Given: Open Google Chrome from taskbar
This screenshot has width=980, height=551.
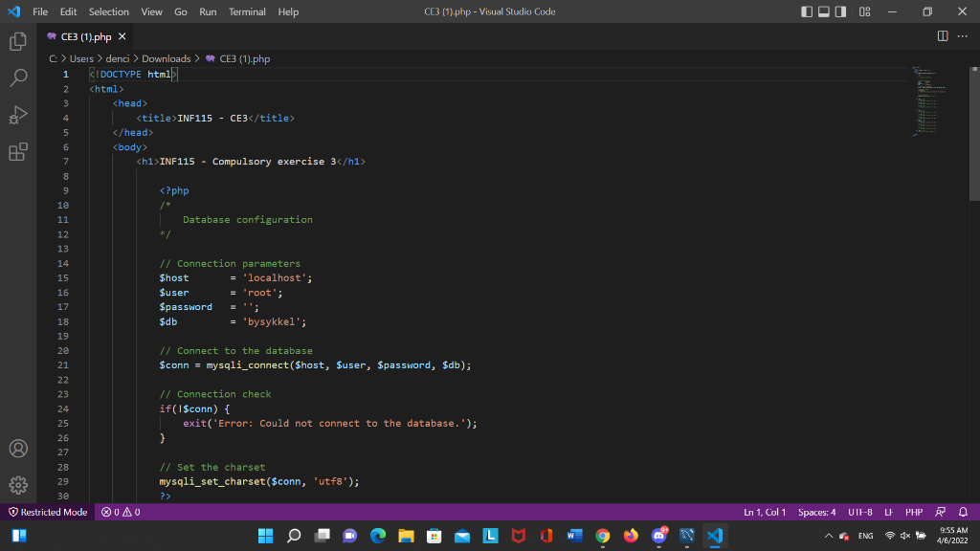Looking at the screenshot, I should tap(603, 536).
